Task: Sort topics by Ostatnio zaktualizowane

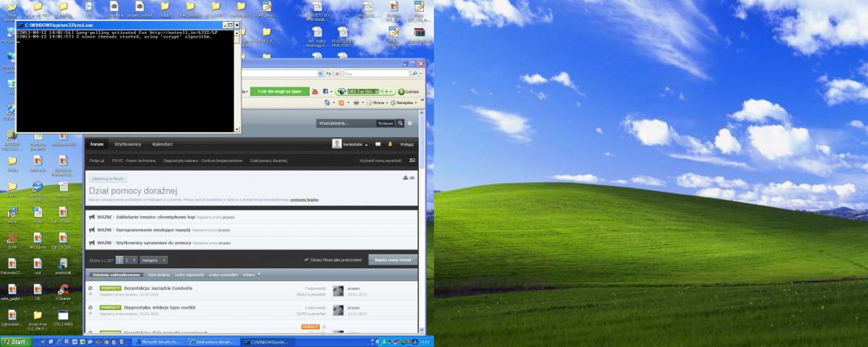Action: (x=116, y=275)
